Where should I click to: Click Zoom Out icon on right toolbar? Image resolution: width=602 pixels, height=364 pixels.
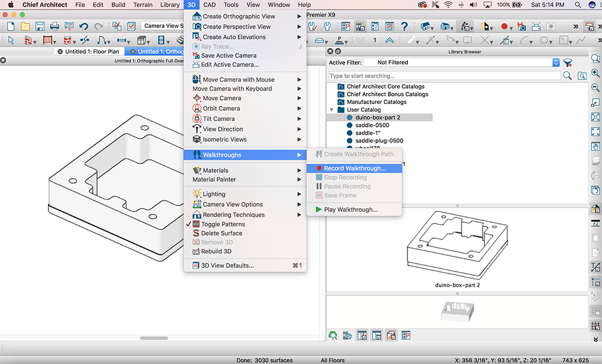[596, 87]
